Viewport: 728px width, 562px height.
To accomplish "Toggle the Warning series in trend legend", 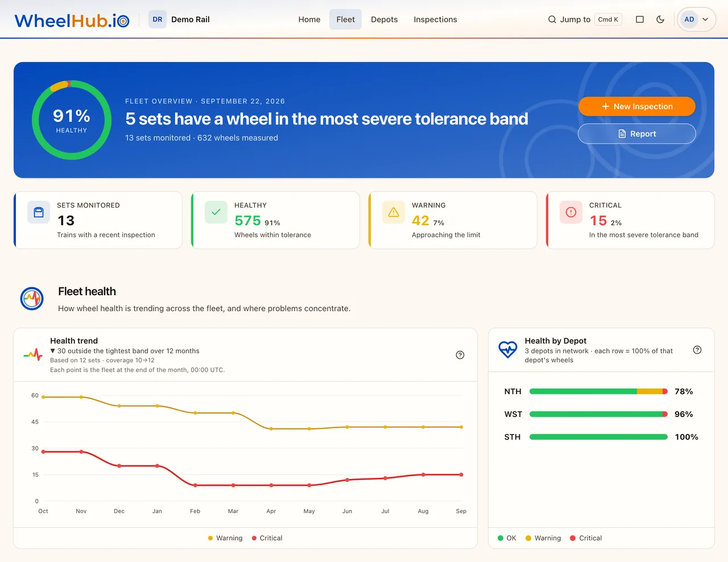I will (225, 538).
